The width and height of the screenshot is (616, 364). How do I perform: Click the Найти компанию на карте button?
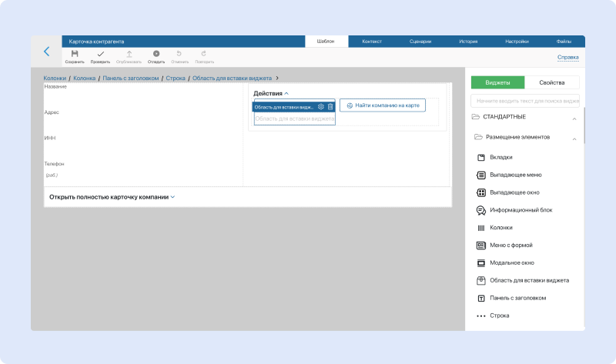tap(383, 105)
